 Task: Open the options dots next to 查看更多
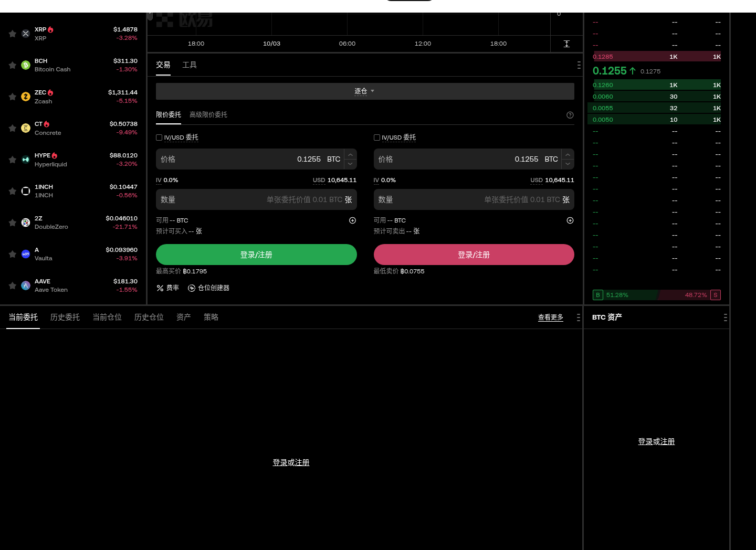[579, 318]
